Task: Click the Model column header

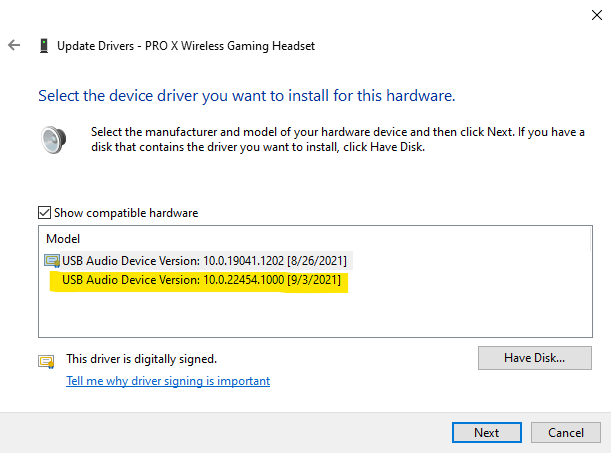Action: coord(63,238)
